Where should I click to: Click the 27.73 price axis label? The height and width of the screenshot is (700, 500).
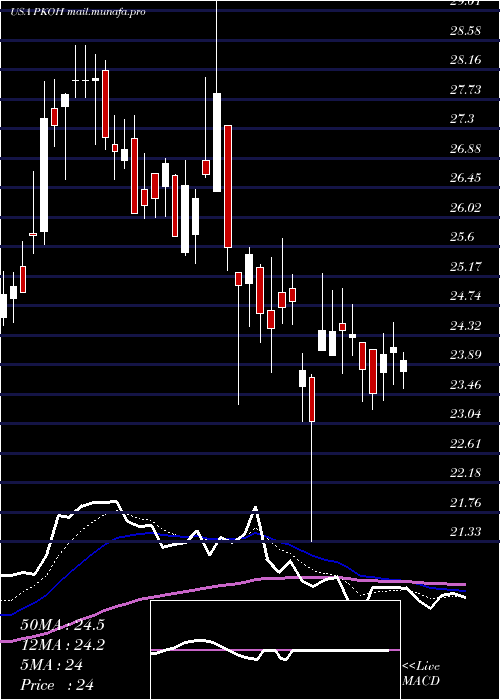click(x=465, y=90)
